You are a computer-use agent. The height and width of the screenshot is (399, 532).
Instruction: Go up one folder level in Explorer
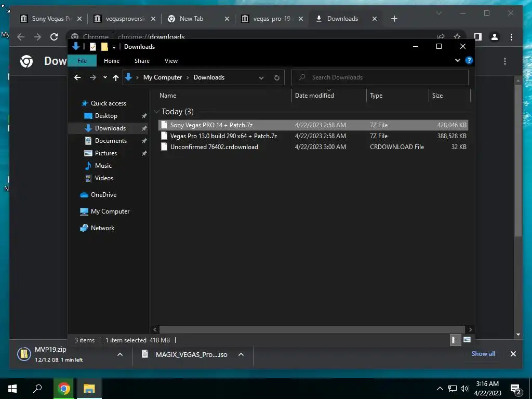[116, 77]
